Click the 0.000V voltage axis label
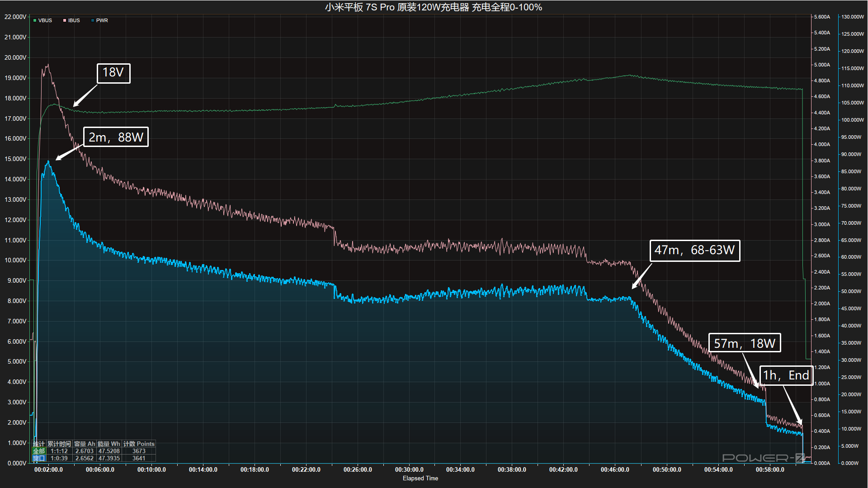The height and width of the screenshot is (488, 868). (x=17, y=463)
